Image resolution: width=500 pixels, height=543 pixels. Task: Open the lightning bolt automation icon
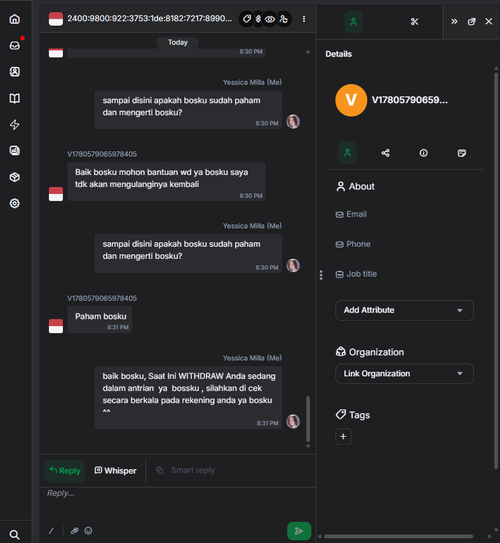pos(15,125)
